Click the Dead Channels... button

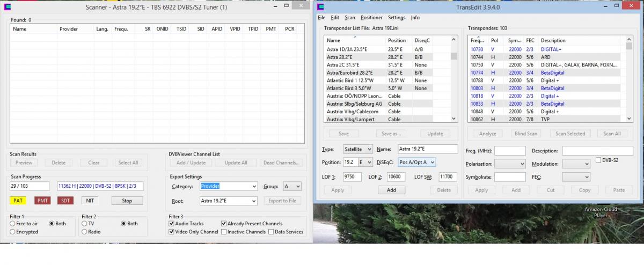(282, 163)
